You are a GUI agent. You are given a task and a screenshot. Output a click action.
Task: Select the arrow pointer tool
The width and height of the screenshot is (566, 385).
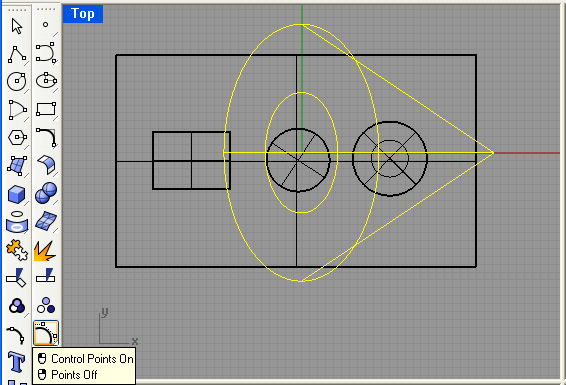tap(17, 26)
